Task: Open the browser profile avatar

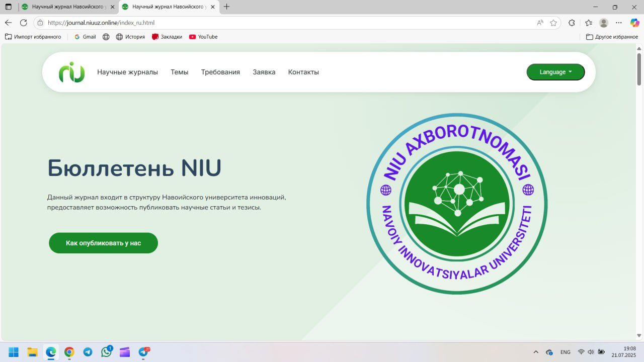Action: pyautogui.click(x=604, y=23)
